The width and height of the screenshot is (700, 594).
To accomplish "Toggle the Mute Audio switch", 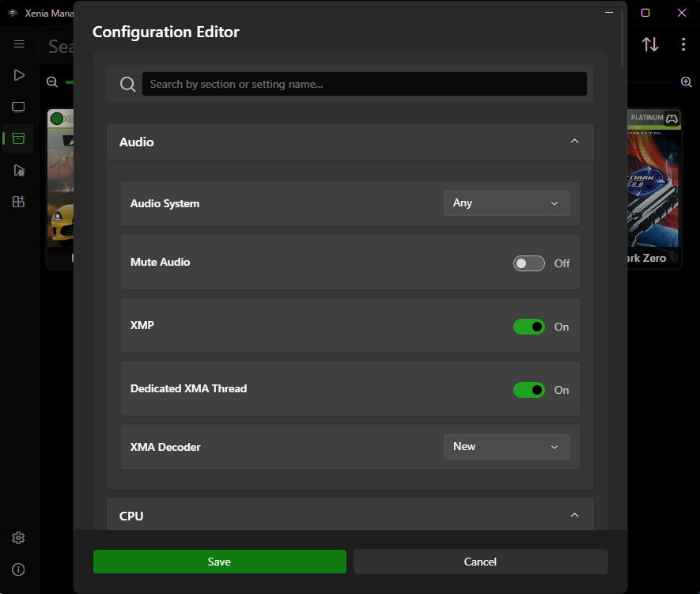I will click(x=528, y=263).
